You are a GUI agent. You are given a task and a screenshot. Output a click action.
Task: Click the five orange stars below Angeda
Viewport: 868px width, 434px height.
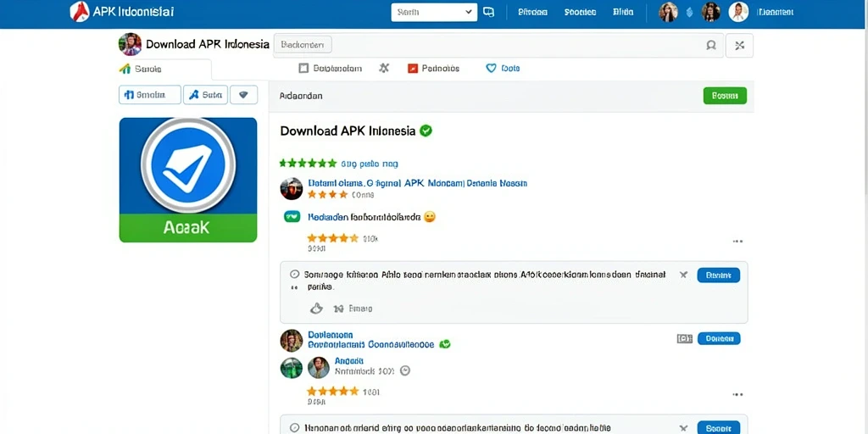pyautogui.click(x=332, y=392)
